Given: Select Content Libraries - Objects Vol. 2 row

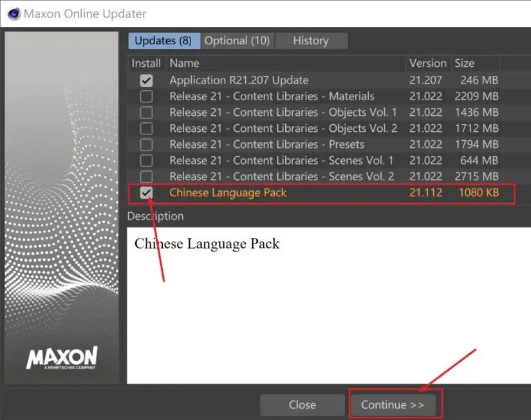Looking at the screenshot, I should tap(283, 128).
